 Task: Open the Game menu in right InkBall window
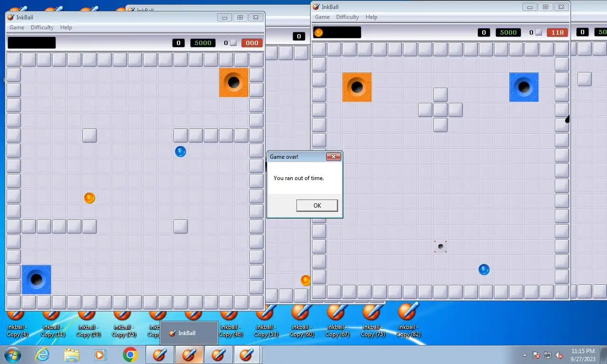[322, 17]
